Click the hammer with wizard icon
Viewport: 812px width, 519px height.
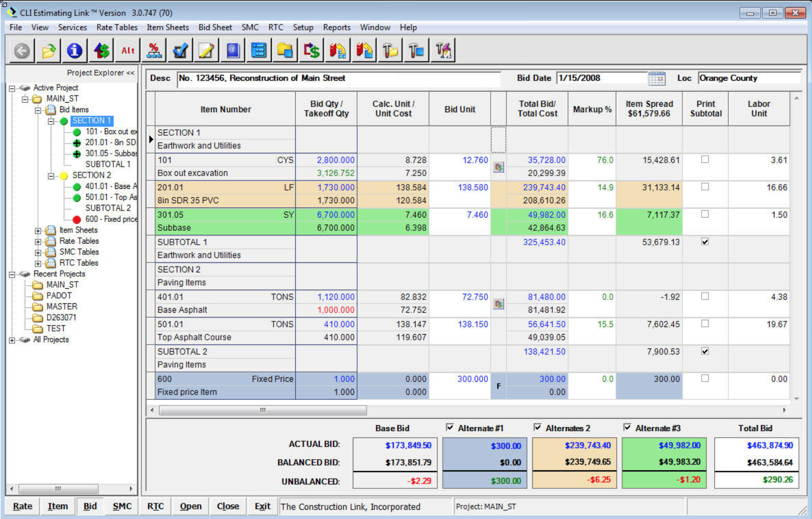tap(443, 51)
